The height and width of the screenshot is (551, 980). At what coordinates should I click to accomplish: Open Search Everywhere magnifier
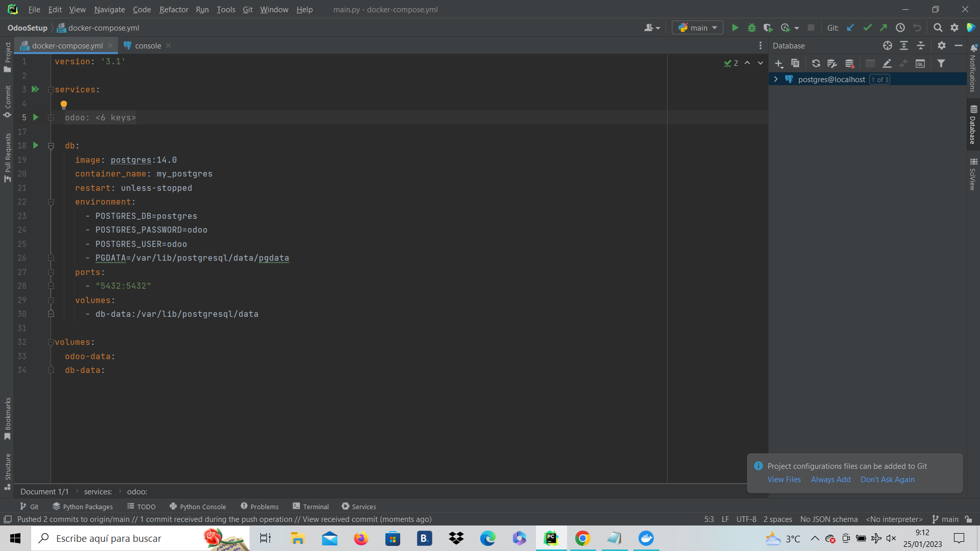point(938,28)
